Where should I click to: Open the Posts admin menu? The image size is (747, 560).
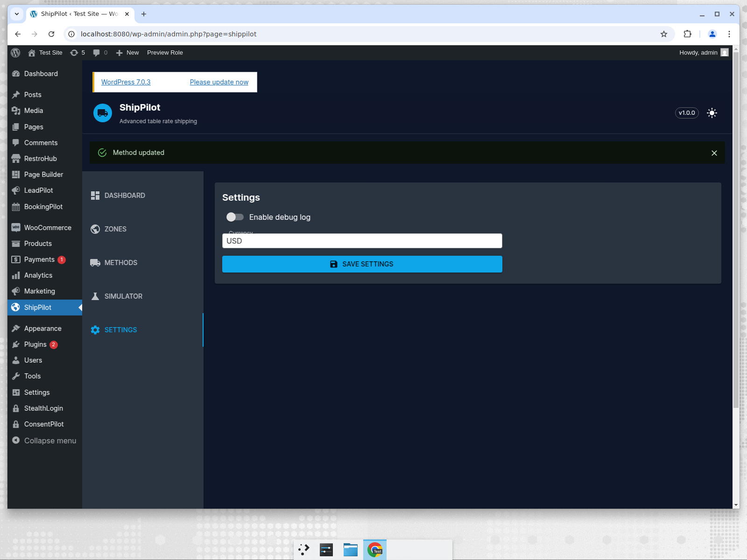click(x=45, y=95)
